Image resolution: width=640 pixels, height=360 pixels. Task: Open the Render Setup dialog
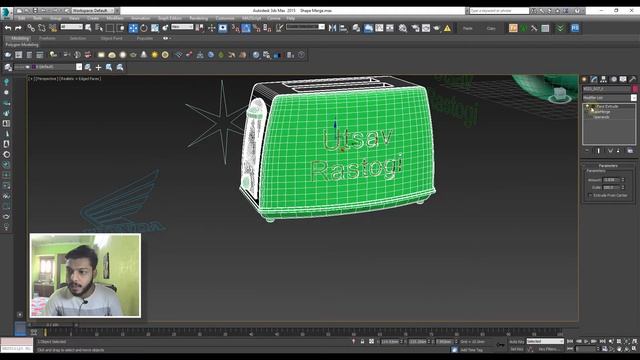[x=416, y=28]
